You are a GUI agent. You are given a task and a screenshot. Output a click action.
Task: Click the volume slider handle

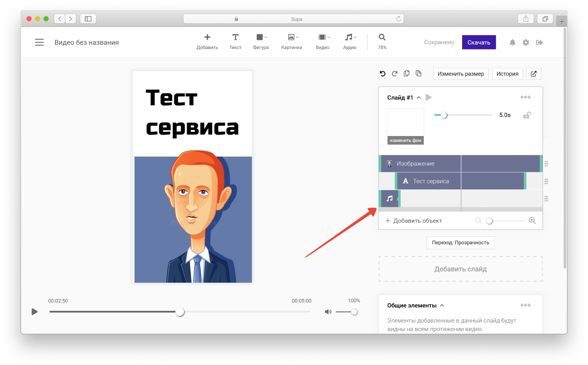(x=354, y=312)
